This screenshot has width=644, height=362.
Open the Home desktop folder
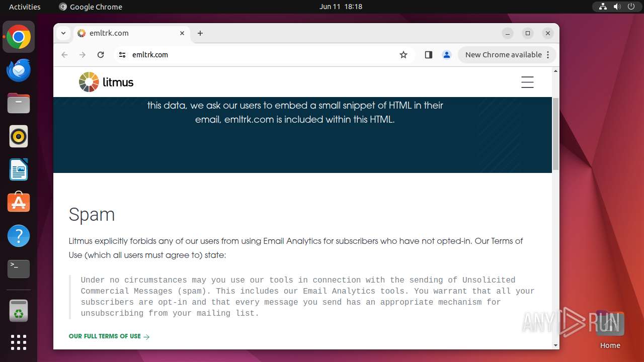coord(610,330)
